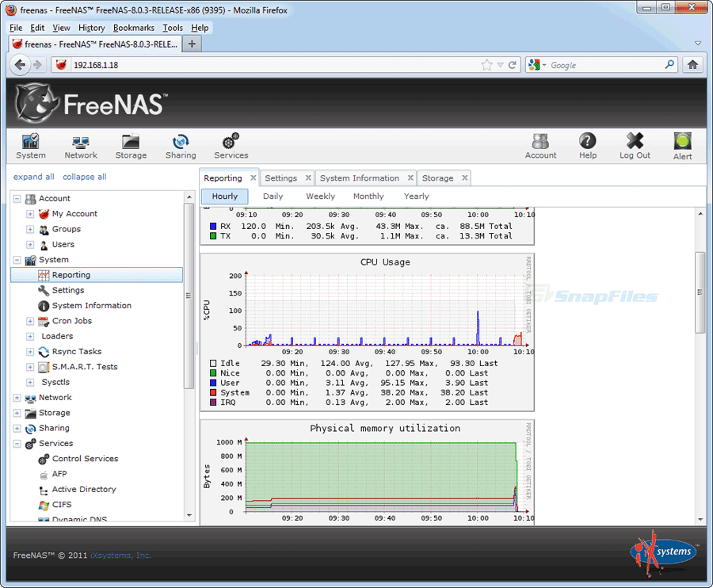The image size is (713, 588).
Task: Open the Account toolbar icon
Action: [x=540, y=146]
